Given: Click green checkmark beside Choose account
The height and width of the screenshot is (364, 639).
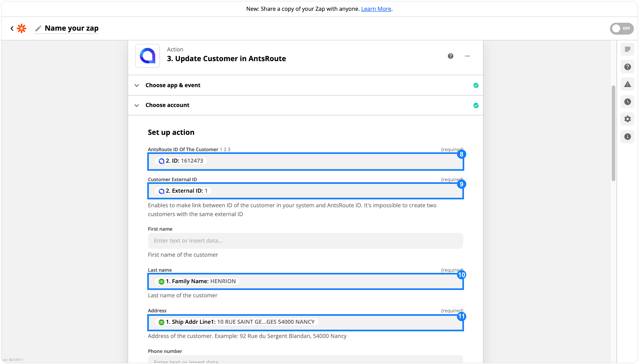Looking at the screenshot, I should tap(476, 105).
